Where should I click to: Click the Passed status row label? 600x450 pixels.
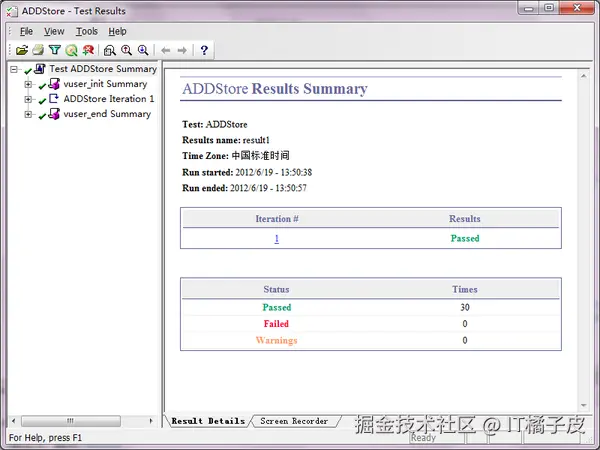[277, 307]
